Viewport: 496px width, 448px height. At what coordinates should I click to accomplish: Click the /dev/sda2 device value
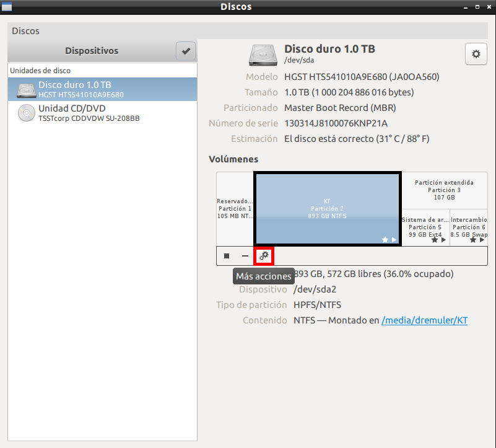coord(315,289)
